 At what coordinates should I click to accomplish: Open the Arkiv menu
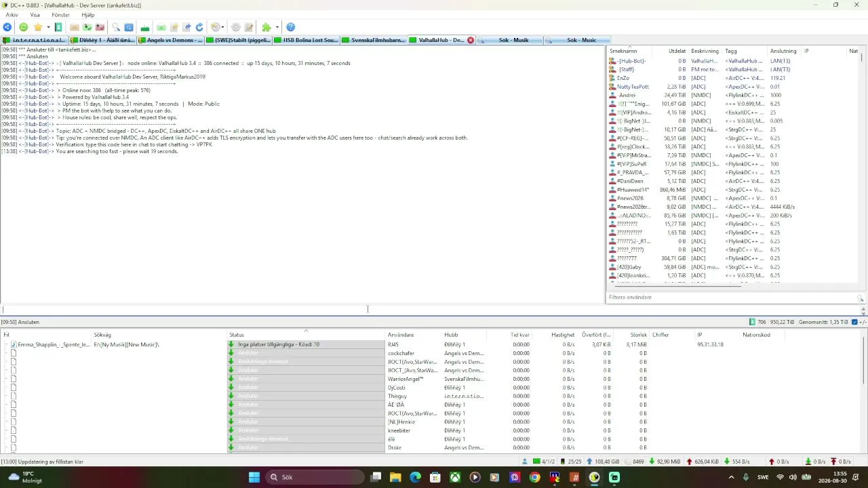[12, 15]
